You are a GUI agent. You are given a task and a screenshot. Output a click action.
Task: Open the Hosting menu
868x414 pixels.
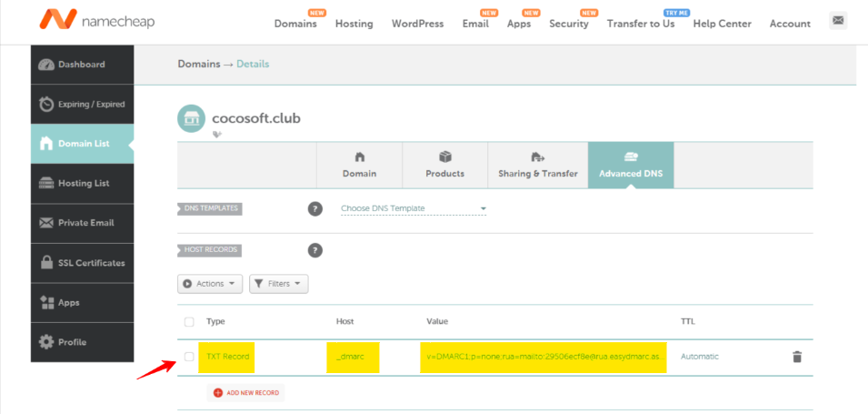[354, 24]
